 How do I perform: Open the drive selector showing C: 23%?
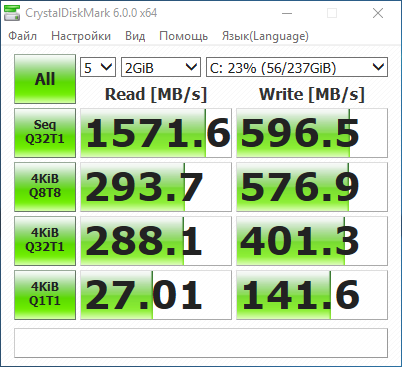click(297, 67)
